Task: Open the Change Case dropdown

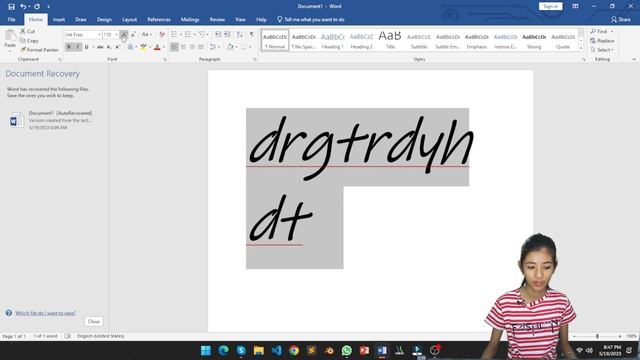Action: point(147,35)
